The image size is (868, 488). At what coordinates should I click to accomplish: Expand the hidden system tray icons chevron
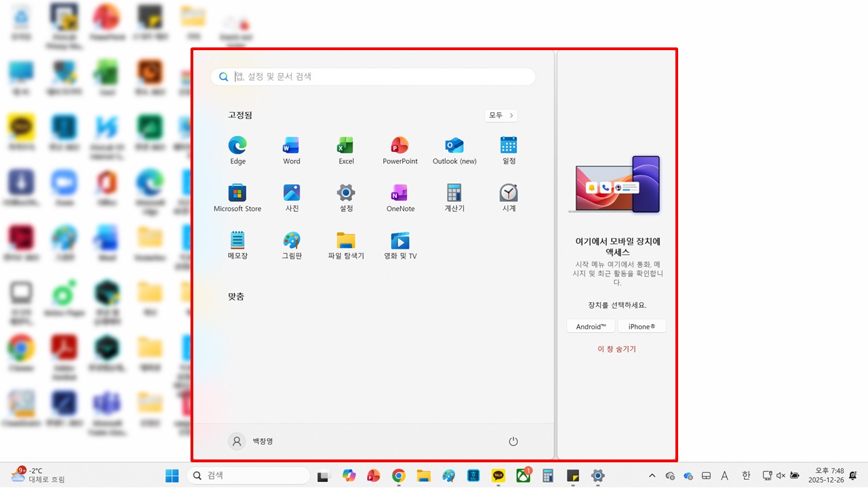(652, 476)
